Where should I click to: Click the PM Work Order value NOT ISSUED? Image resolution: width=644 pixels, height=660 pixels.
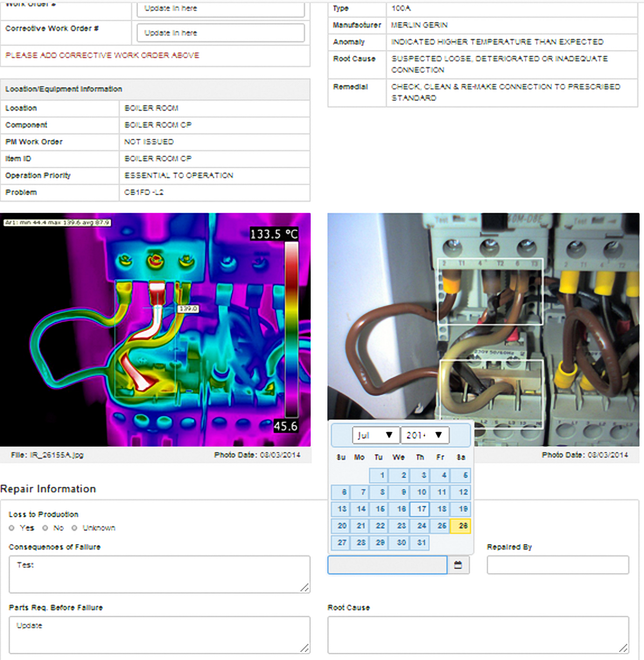point(149,142)
